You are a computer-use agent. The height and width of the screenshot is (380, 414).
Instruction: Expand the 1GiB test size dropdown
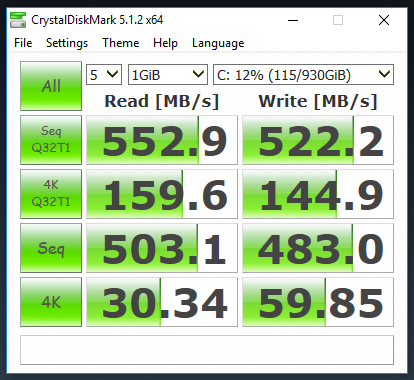(x=168, y=74)
